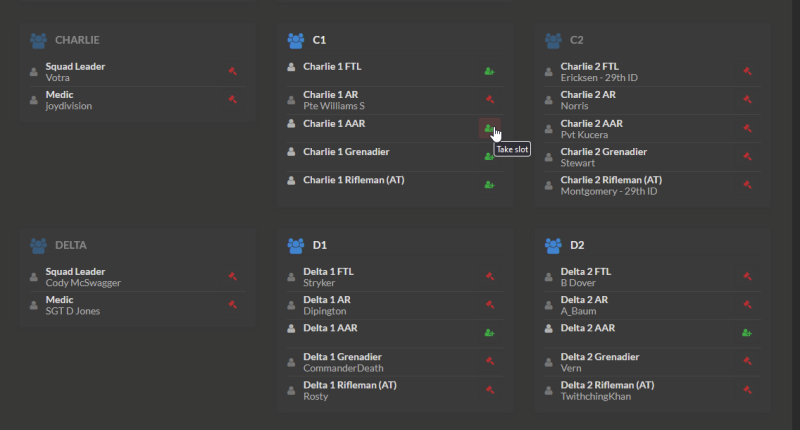
Task: Take the Delta 1 AAR slot
Action: (489, 333)
